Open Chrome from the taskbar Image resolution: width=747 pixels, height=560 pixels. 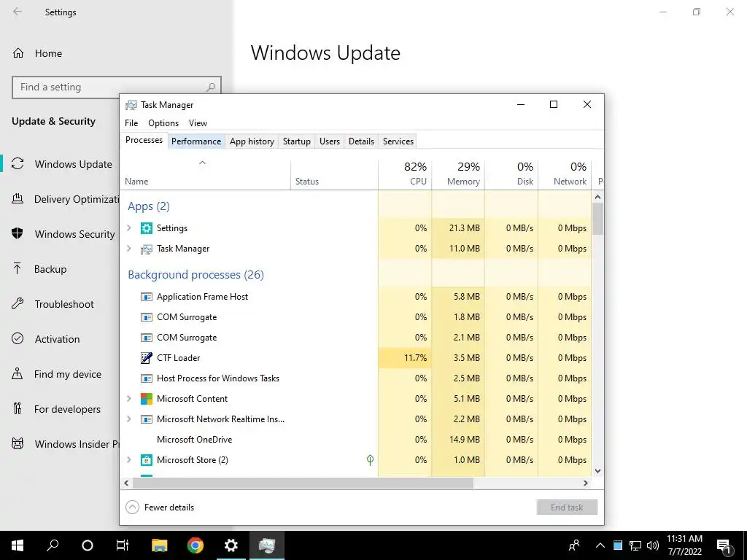click(x=195, y=545)
